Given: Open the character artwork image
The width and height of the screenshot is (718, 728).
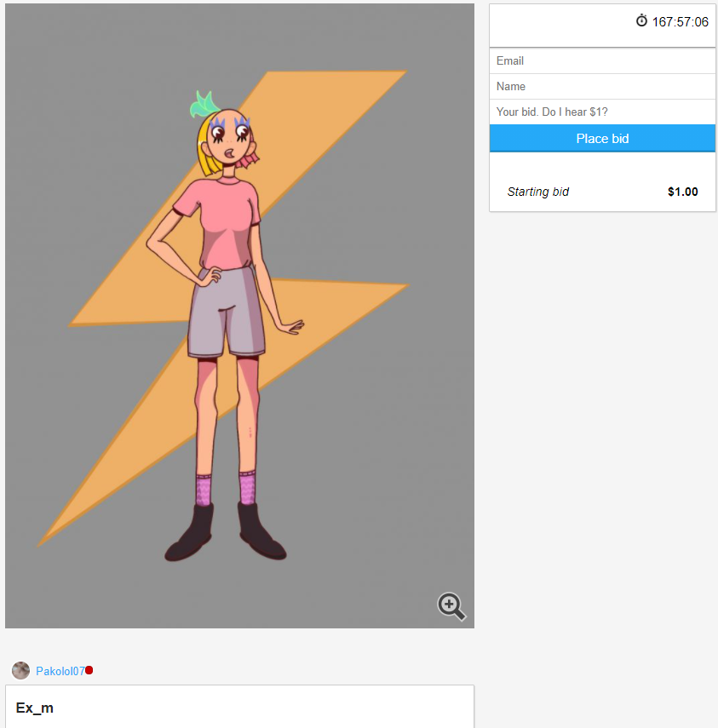Looking at the screenshot, I should click(x=239, y=316).
